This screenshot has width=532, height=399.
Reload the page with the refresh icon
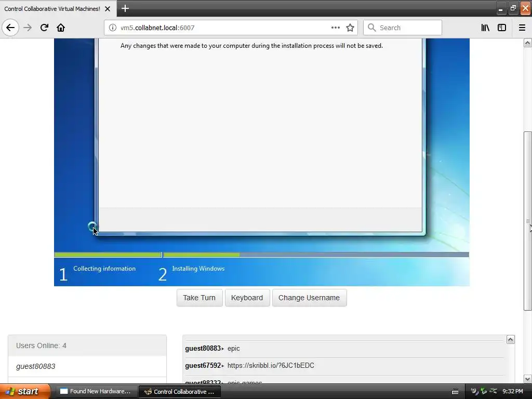click(44, 28)
